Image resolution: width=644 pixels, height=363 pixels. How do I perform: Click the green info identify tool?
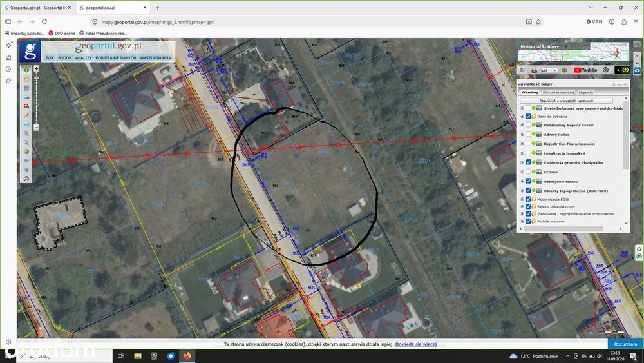point(26,70)
